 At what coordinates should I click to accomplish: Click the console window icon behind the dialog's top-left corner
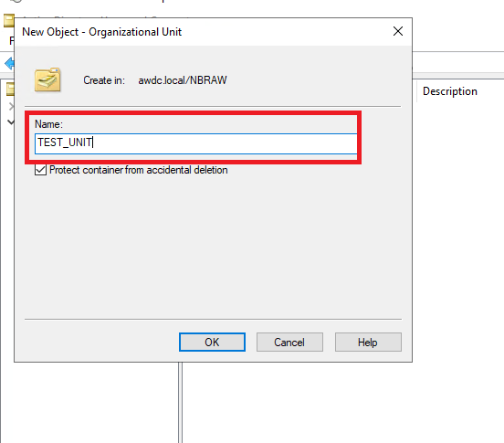point(8,21)
